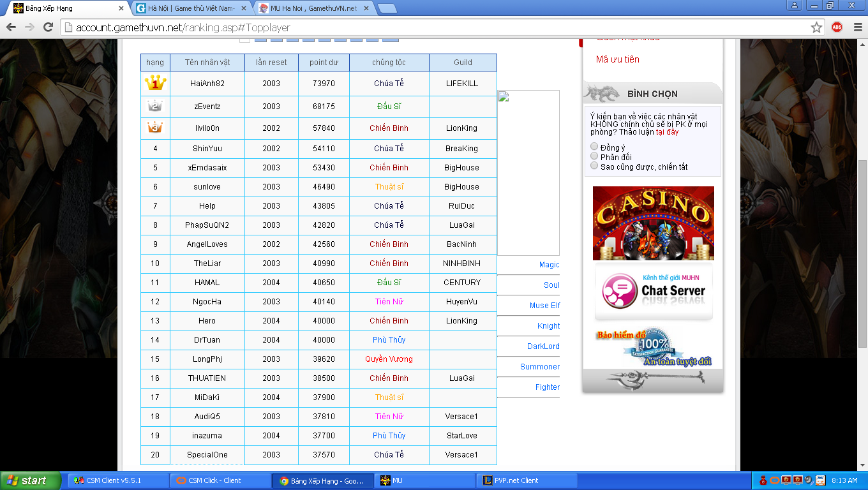Click the bronze crown rank 3 icon

[x=154, y=128]
